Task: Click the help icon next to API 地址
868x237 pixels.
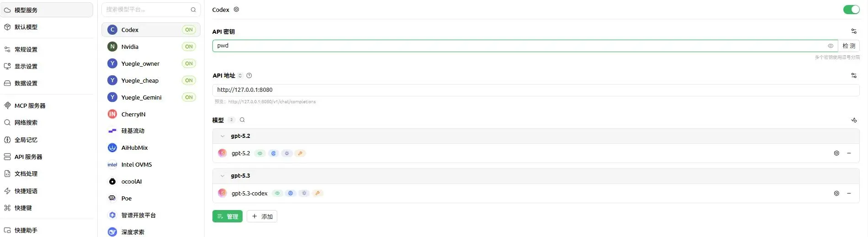Action: tap(249, 76)
